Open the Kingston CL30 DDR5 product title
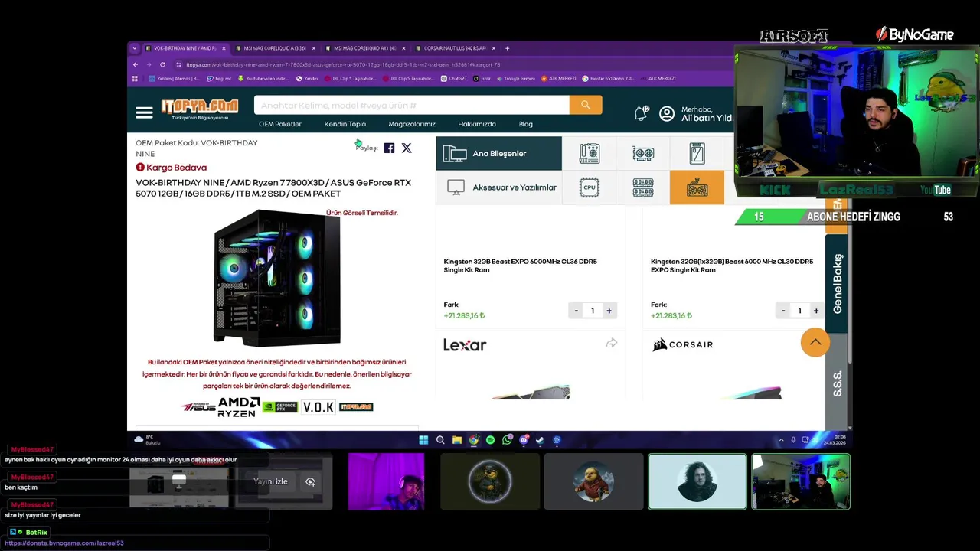This screenshot has width=980, height=551. coord(732,266)
